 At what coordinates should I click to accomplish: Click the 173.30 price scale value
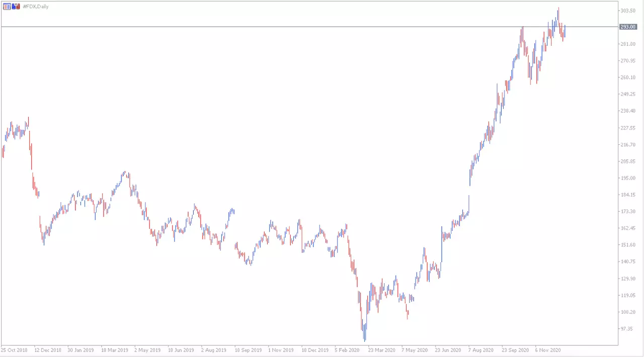(627, 212)
